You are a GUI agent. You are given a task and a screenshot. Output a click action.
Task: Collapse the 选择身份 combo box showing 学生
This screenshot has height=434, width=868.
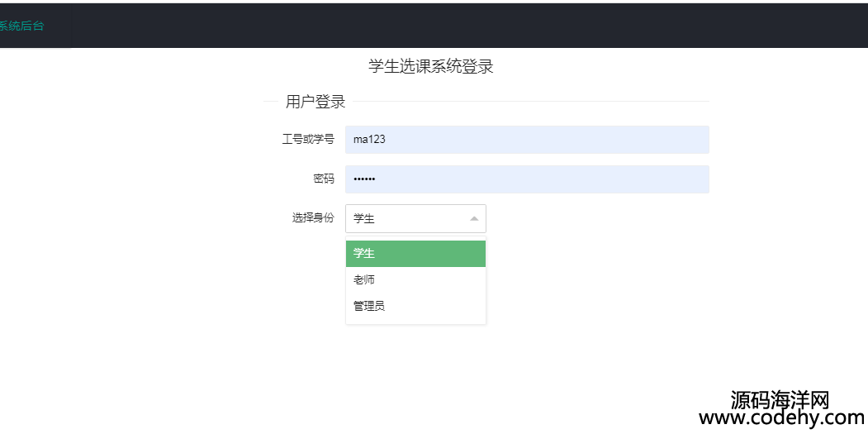tap(415, 219)
